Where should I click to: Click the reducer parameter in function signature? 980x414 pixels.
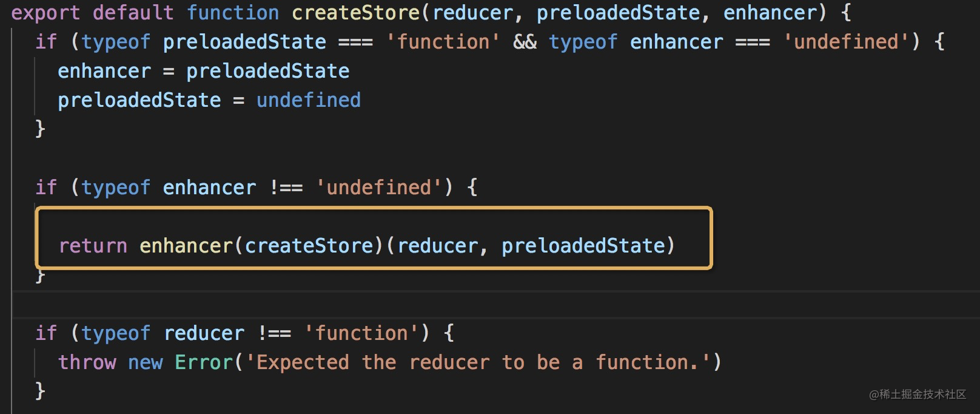(x=473, y=12)
